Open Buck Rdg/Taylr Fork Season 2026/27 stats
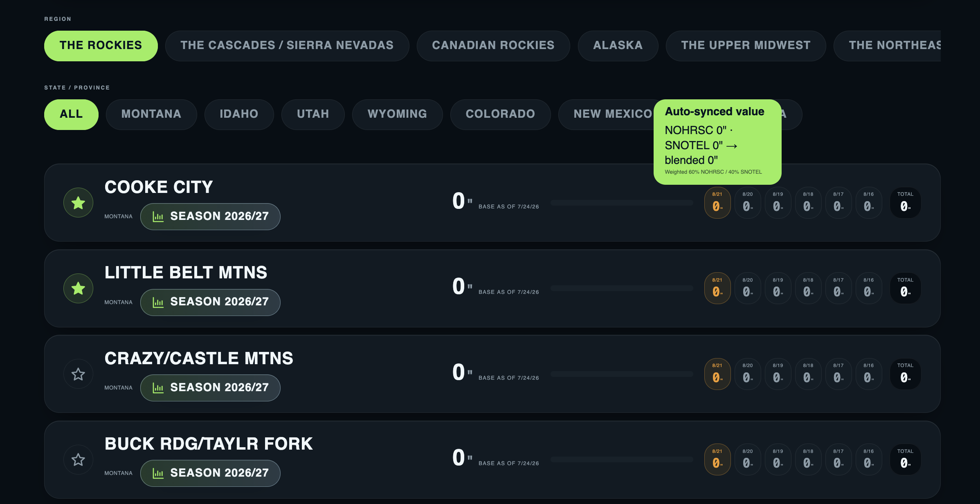 (x=210, y=473)
